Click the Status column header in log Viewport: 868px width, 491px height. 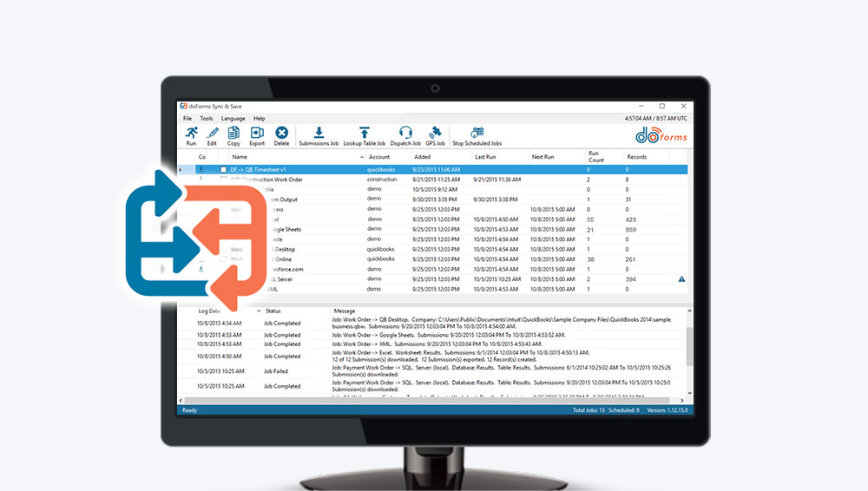pyautogui.click(x=273, y=311)
